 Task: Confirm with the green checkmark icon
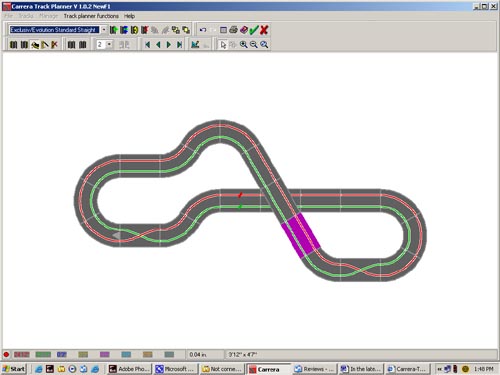point(254,30)
